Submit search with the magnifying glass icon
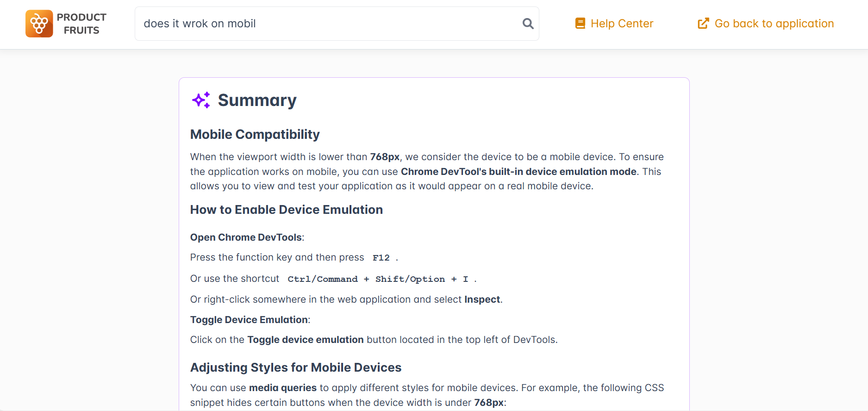Screen dimensions: 868x411 point(528,24)
